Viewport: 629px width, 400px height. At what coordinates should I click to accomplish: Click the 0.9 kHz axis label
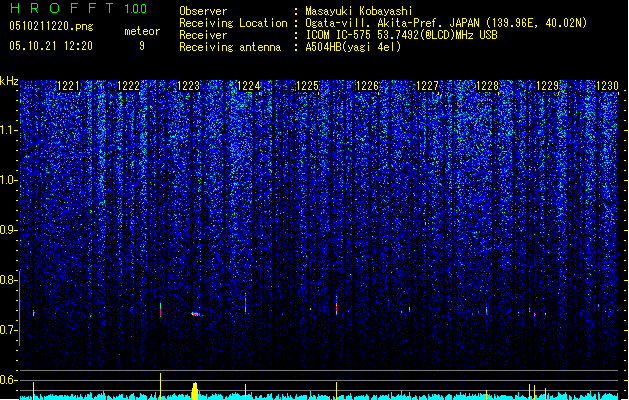8,230
